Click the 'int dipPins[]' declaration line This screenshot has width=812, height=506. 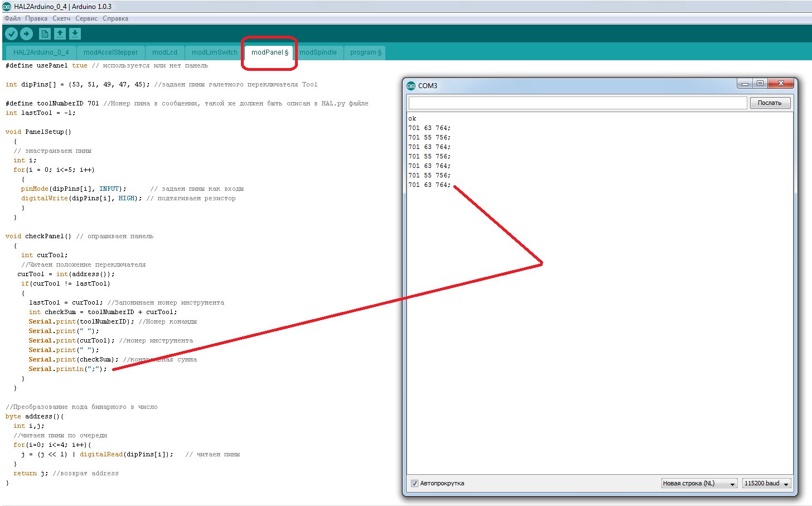[161, 84]
